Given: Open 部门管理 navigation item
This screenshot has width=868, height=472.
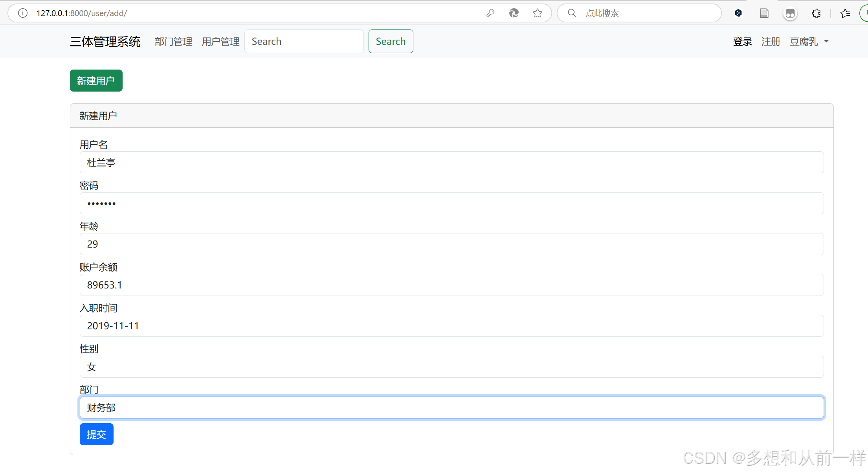Looking at the screenshot, I should coord(173,41).
